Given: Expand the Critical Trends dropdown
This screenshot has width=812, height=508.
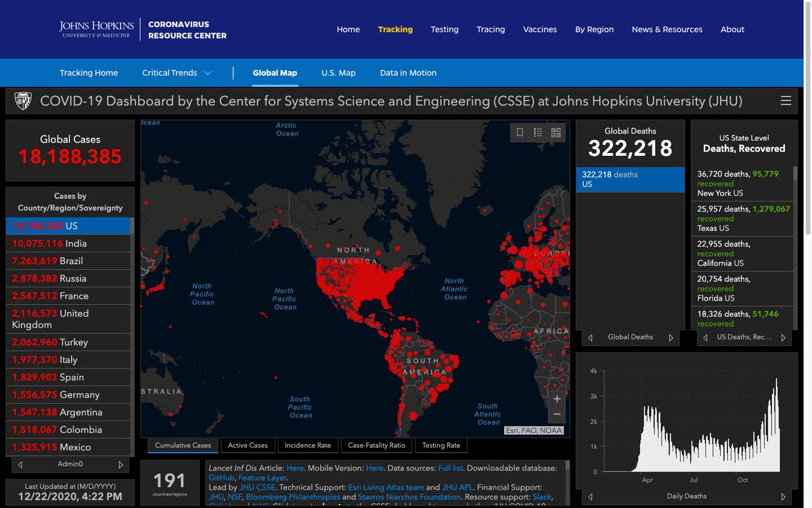Looking at the screenshot, I should coord(177,72).
